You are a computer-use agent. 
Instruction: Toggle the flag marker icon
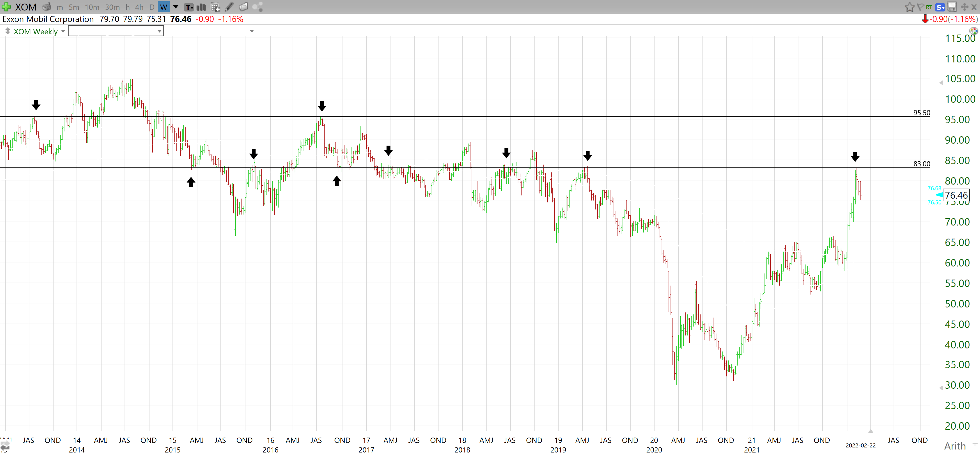[x=921, y=7]
